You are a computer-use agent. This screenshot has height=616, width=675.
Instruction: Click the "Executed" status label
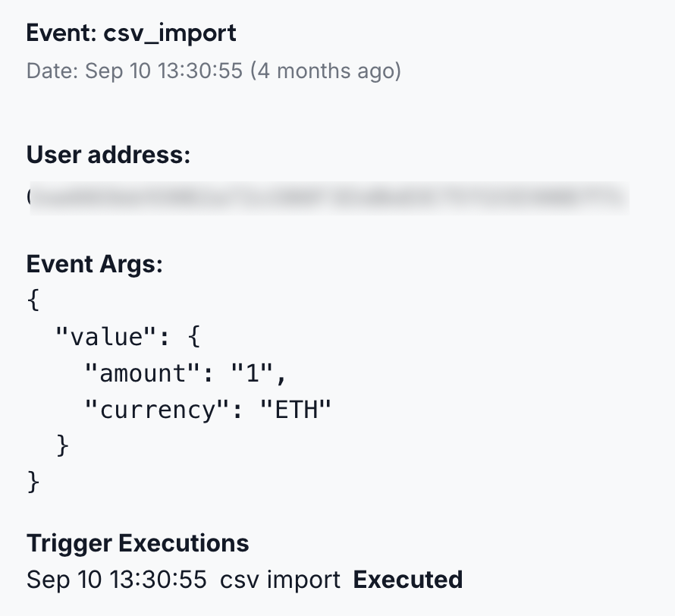[408, 580]
